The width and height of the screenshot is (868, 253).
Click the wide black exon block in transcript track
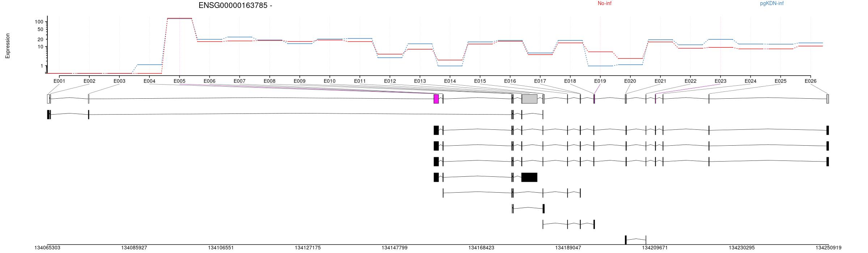[x=529, y=177]
